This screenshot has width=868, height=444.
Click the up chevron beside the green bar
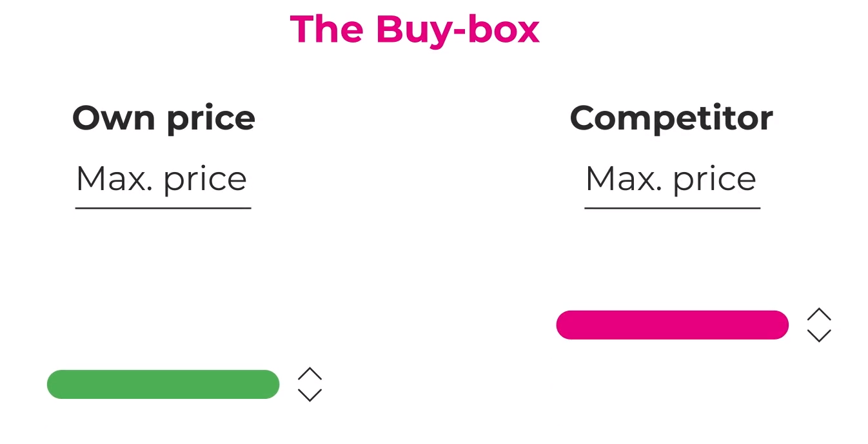click(x=310, y=374)
